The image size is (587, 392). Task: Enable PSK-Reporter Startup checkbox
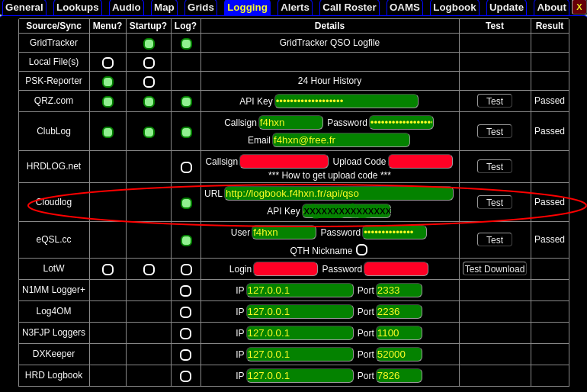tap(149, 82)
